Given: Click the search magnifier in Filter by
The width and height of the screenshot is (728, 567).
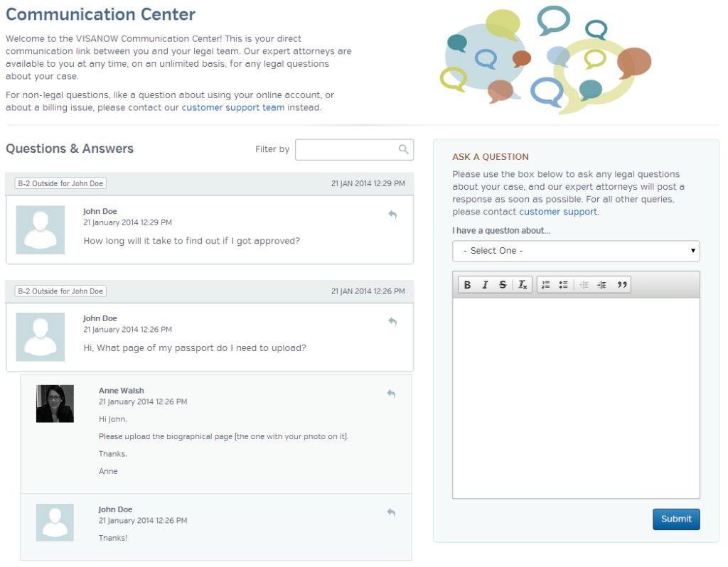Looking at the screenshot, I should click(404, 149).
